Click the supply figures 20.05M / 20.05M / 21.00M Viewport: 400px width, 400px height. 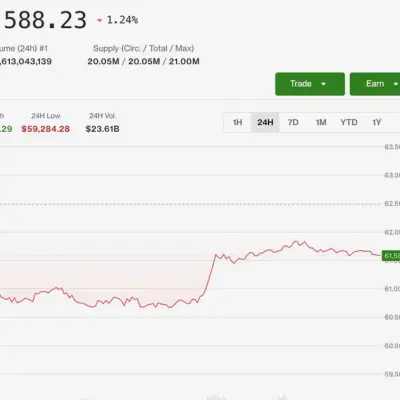tap(143, 62)
